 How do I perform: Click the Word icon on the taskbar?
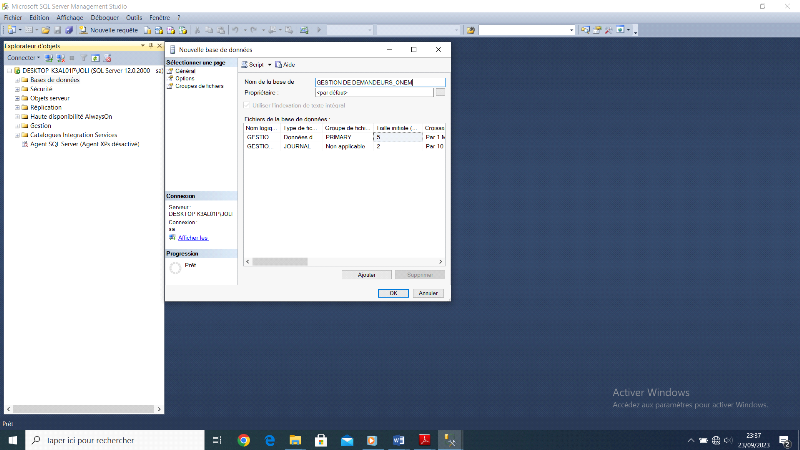(398, 440)
